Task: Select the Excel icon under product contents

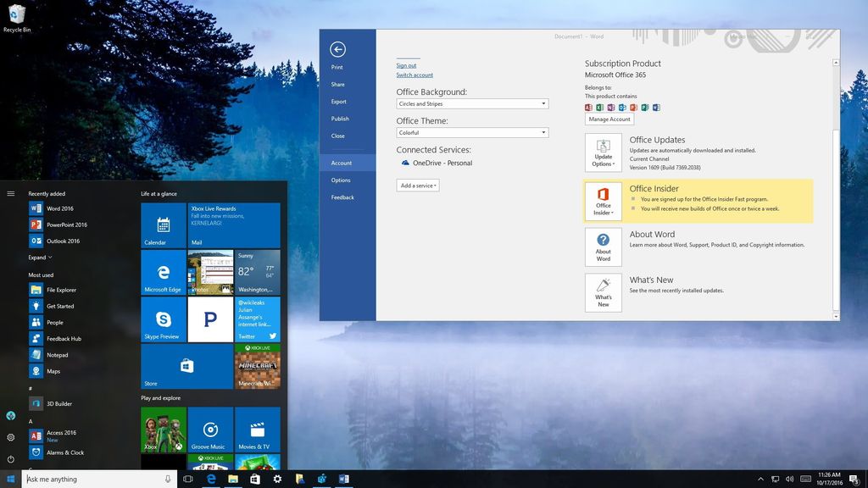Action: tap(598, 108)
